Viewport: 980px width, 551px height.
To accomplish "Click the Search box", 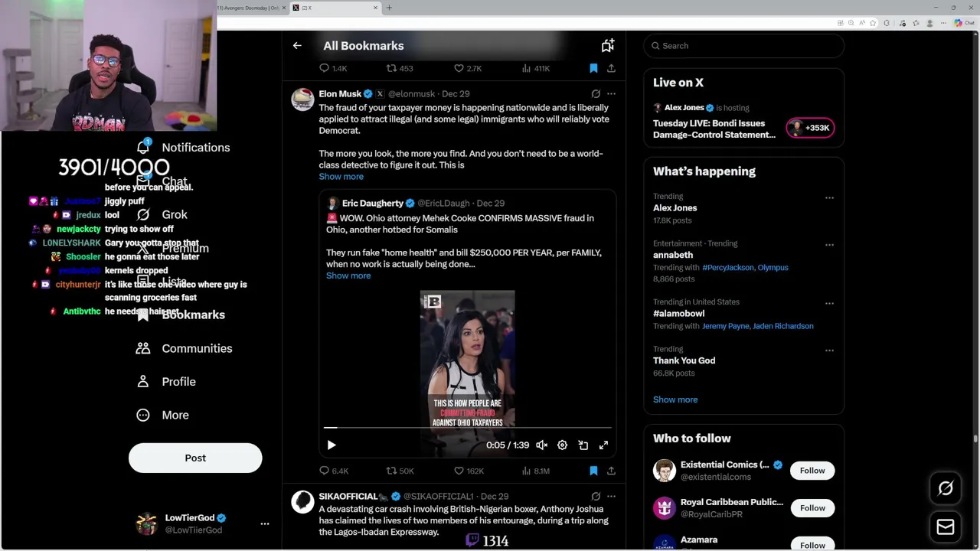I will pos(743,46).
